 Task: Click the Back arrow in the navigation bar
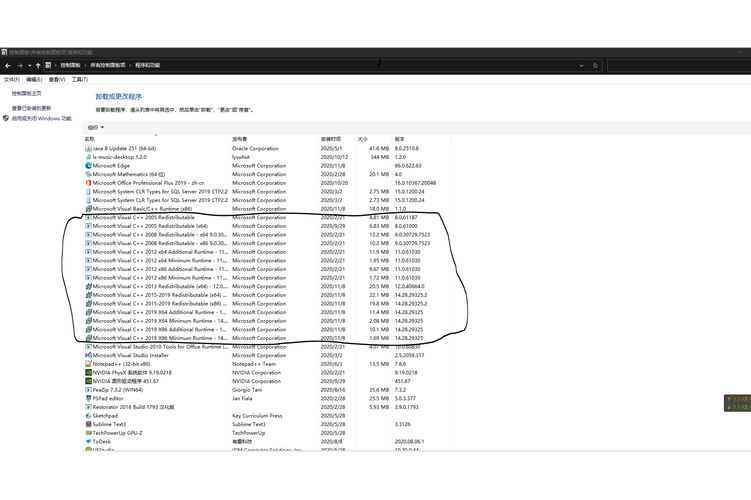tap(8, 66)
